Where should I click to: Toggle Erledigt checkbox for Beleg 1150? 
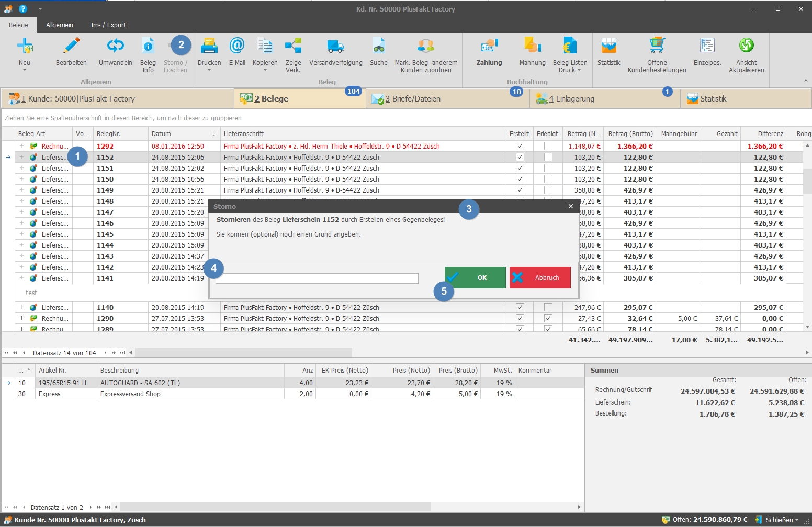pos(548,179)
